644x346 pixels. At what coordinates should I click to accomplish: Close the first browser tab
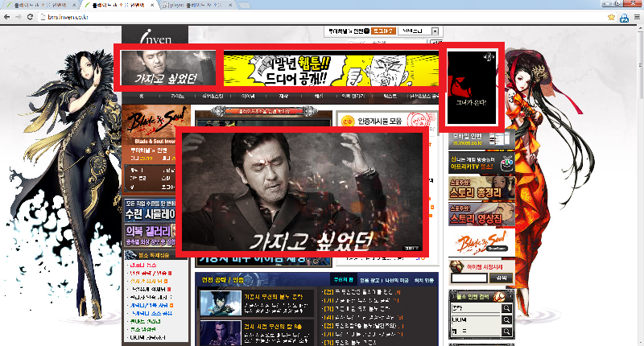74,6
